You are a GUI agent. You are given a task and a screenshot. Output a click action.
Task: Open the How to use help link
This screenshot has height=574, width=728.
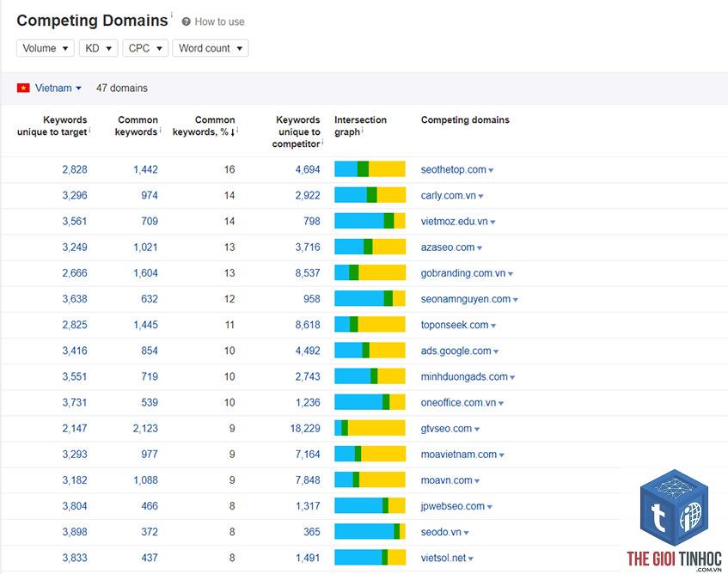click(x=220, y=21)
